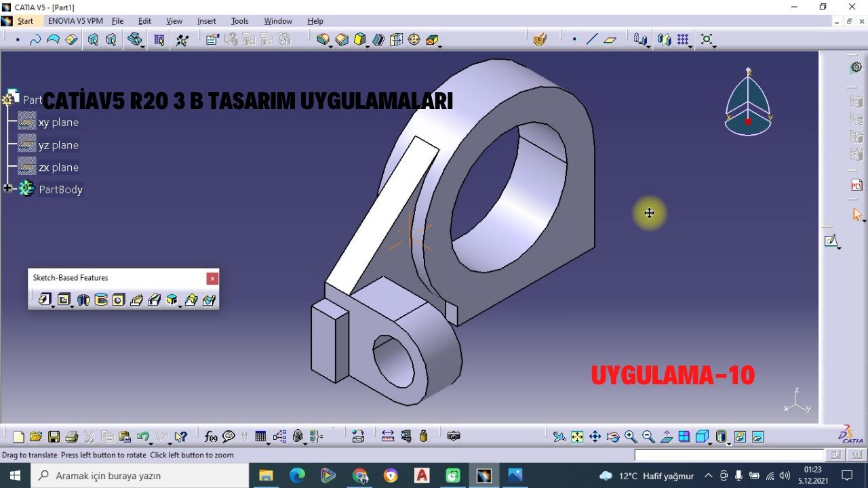Select yz plane in specification tree

click(x=58, y=145)
